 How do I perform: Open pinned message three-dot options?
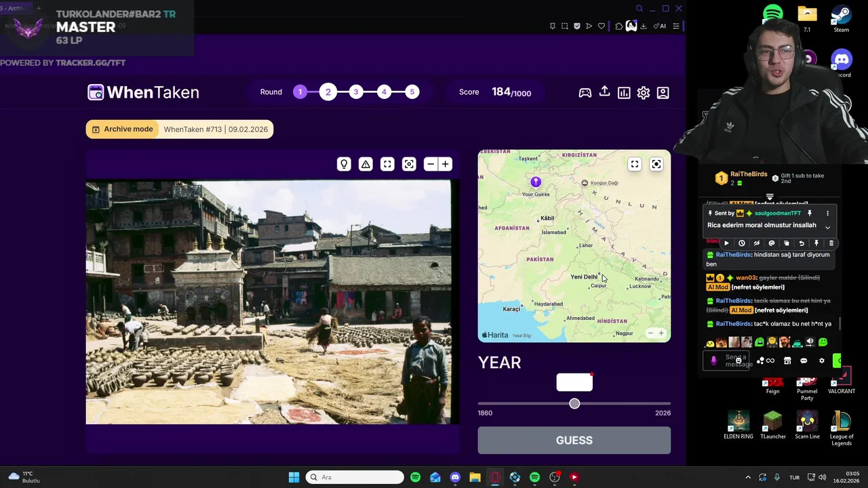(827, 213)
